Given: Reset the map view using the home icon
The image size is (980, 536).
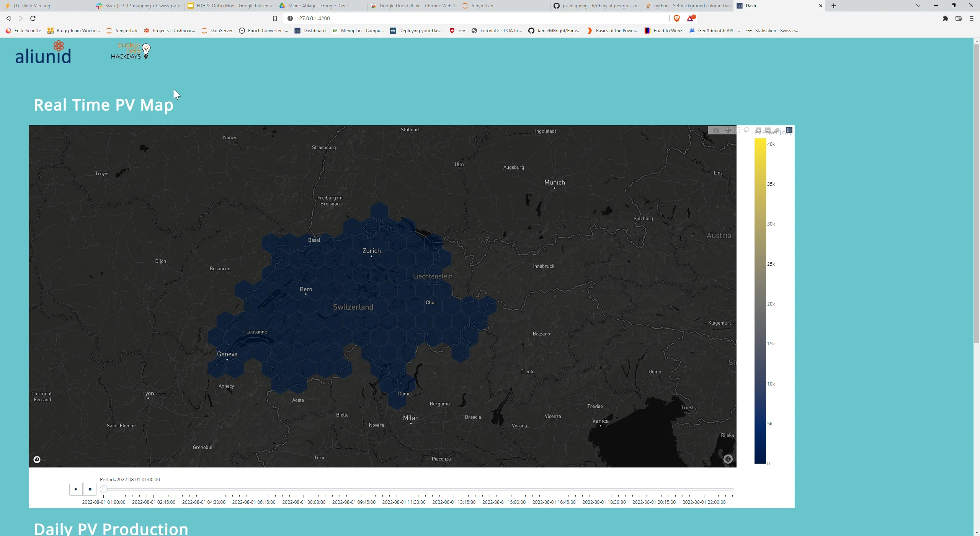Looking at the screenshot, I should coord(778,130).
